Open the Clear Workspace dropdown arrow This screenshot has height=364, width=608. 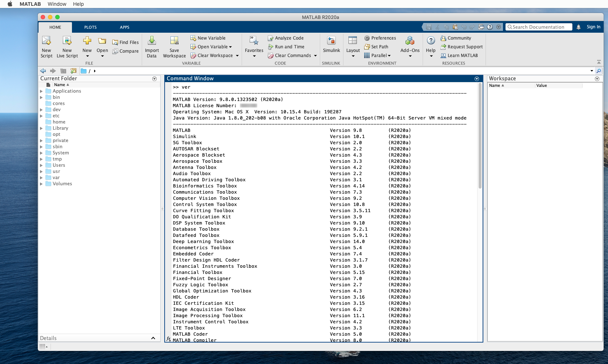point(237,56)
